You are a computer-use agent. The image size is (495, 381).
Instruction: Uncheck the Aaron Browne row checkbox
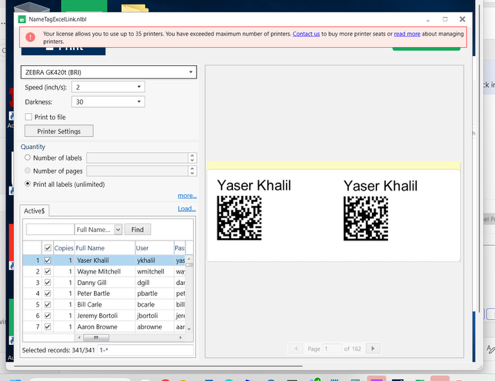click(x=48, y=327)
